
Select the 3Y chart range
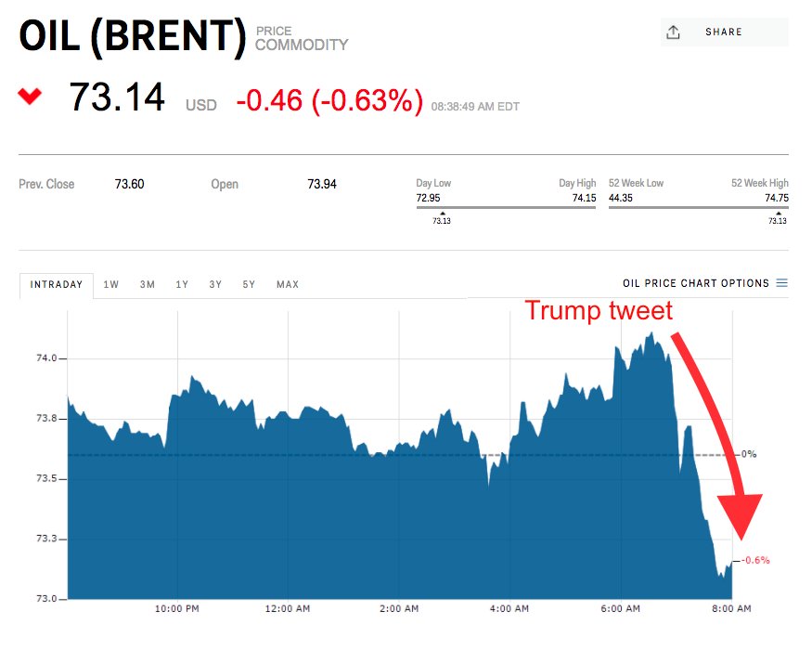[x=215, y=285]
